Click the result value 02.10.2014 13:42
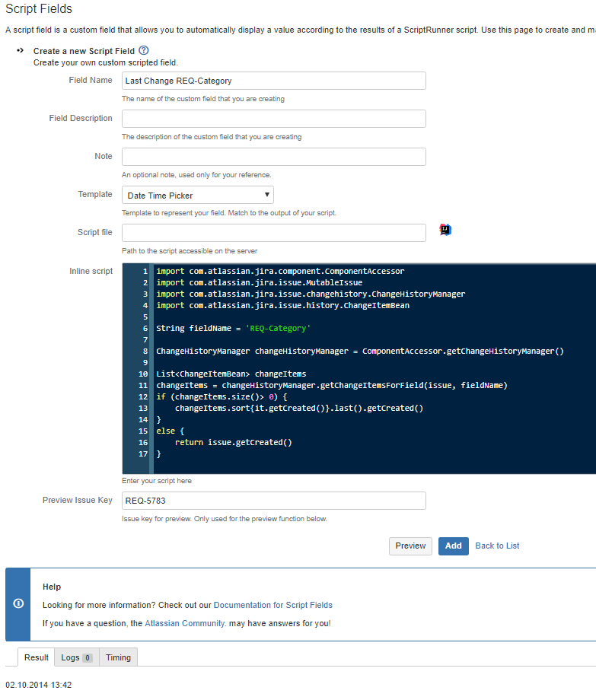This screenshot has height=700, width=596. pos(38,685)
